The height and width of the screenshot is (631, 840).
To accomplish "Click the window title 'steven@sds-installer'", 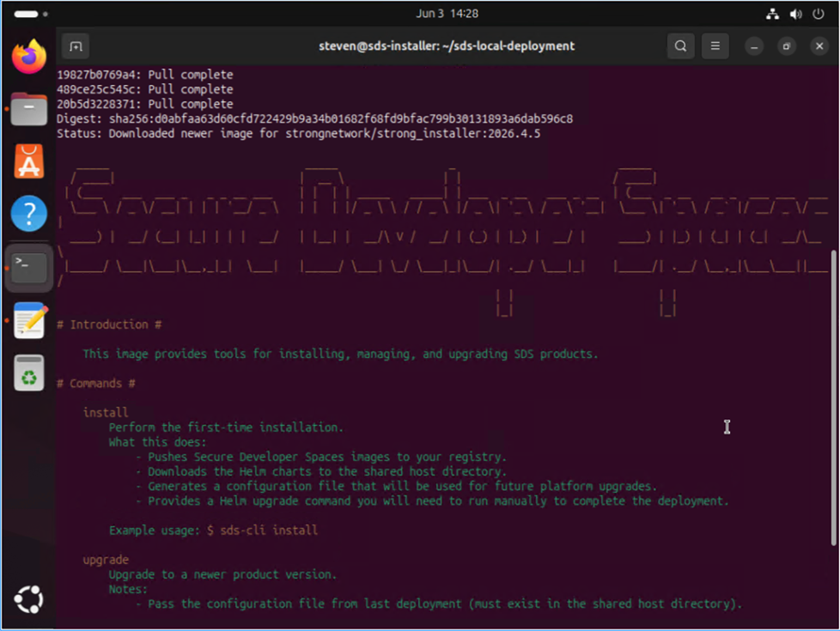I will pos(447,46).
